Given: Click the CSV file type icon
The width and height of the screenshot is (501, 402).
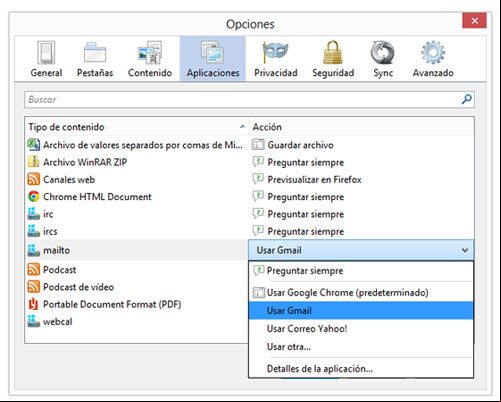Looking at the screenshot, I should (33, 144).
